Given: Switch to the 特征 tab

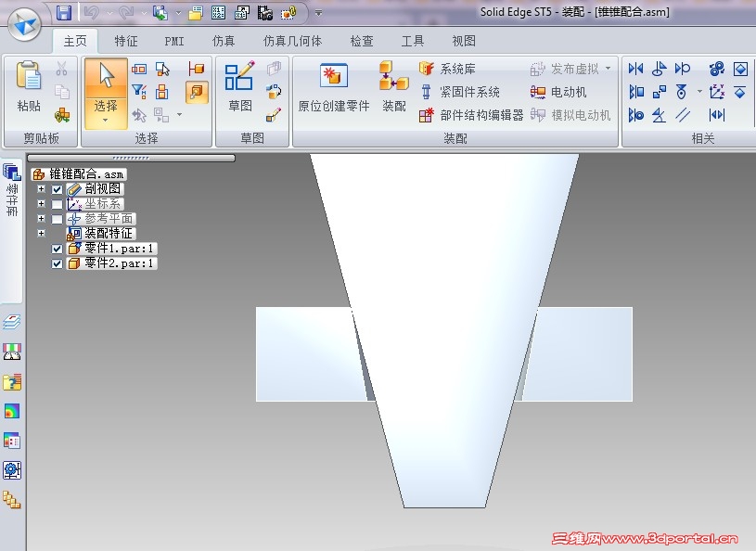Looking at the screenshot, I should (126, 41).
